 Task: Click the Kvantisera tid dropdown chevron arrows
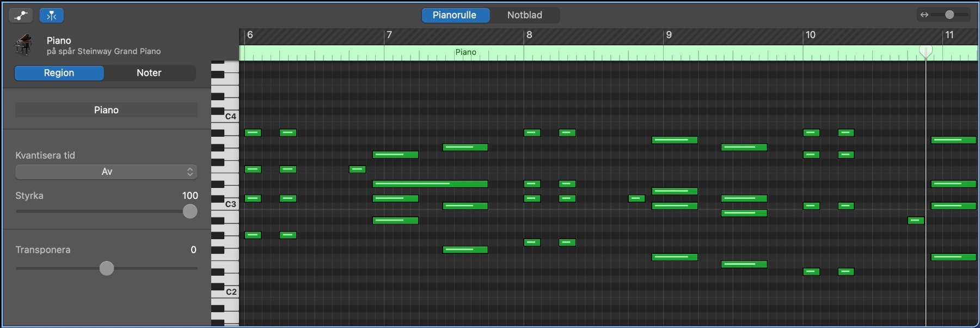point(190,172)
